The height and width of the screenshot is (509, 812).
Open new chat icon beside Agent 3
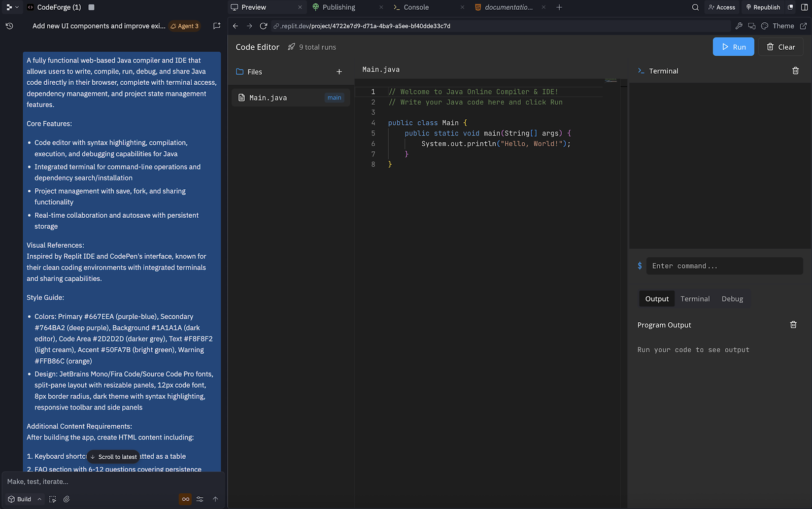pyautogui.click(x=217, y=26)
